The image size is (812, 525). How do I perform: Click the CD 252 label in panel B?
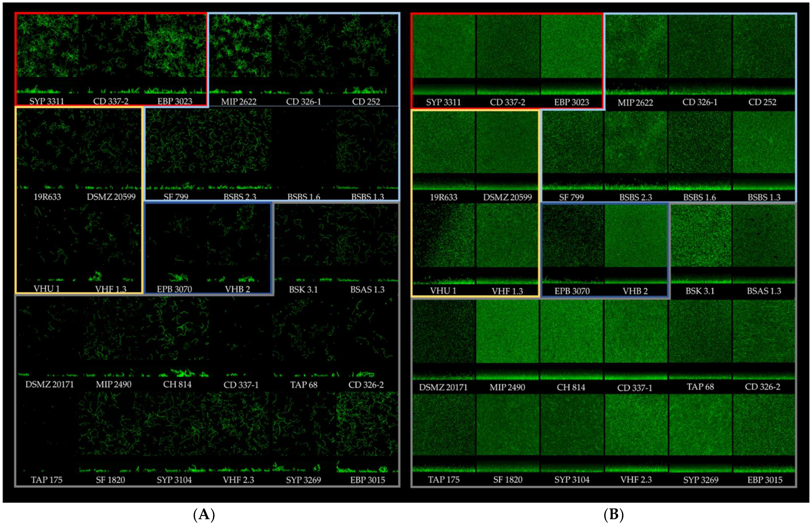click(x=762, y=102)
